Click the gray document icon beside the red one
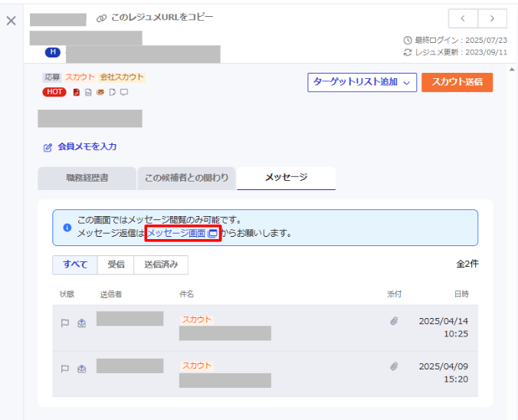The height and width of the screenshot is (420, 518). 88,92
